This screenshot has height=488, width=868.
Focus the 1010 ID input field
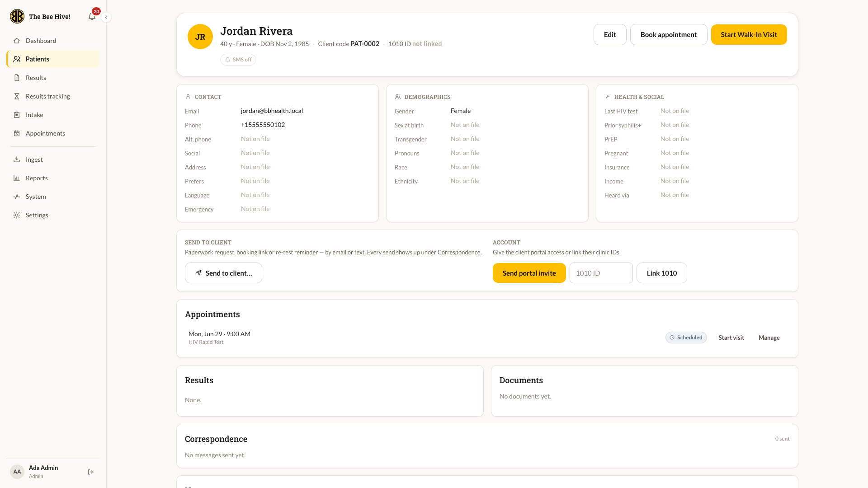(x=601, y=273)
